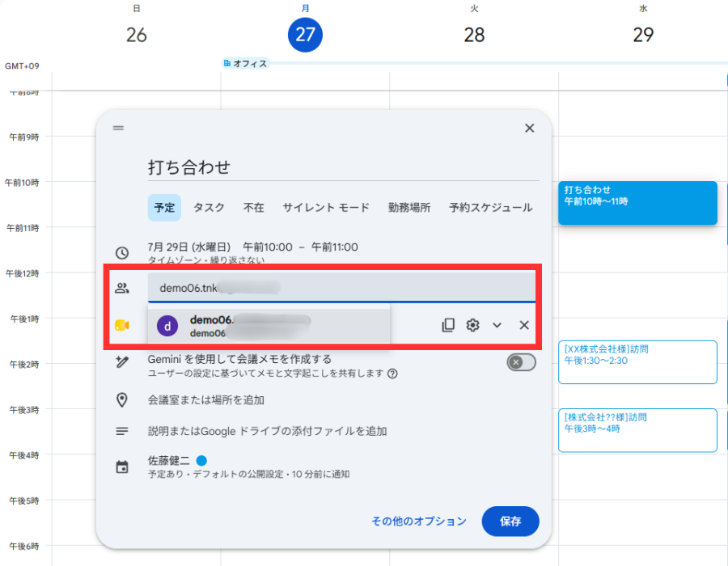Open 打ち合わせ event on Wednesday 29
The height and width of the screenshot is (566, 728).
pyautogui.click(x=637, y=203)
